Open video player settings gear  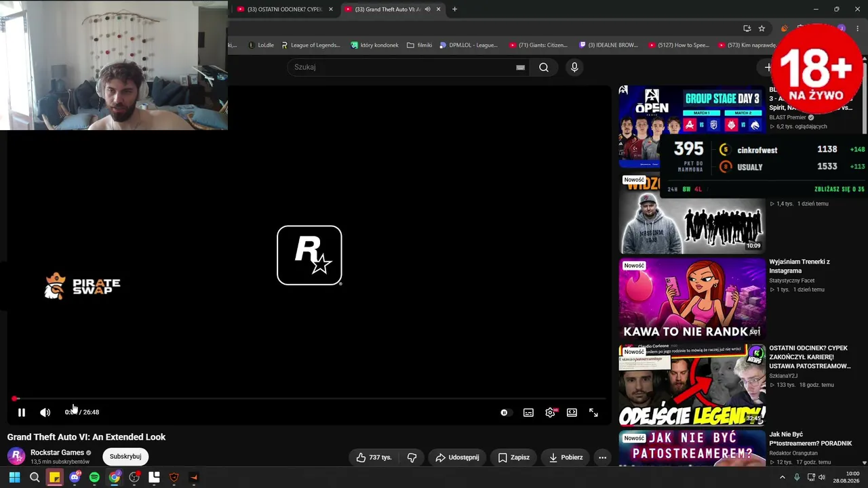click(550, 412)
